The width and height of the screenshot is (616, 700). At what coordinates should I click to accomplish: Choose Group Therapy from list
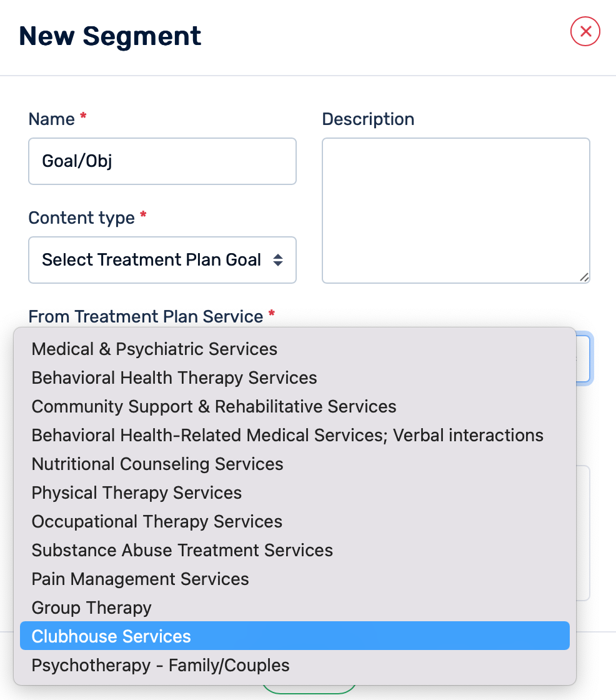92,607
